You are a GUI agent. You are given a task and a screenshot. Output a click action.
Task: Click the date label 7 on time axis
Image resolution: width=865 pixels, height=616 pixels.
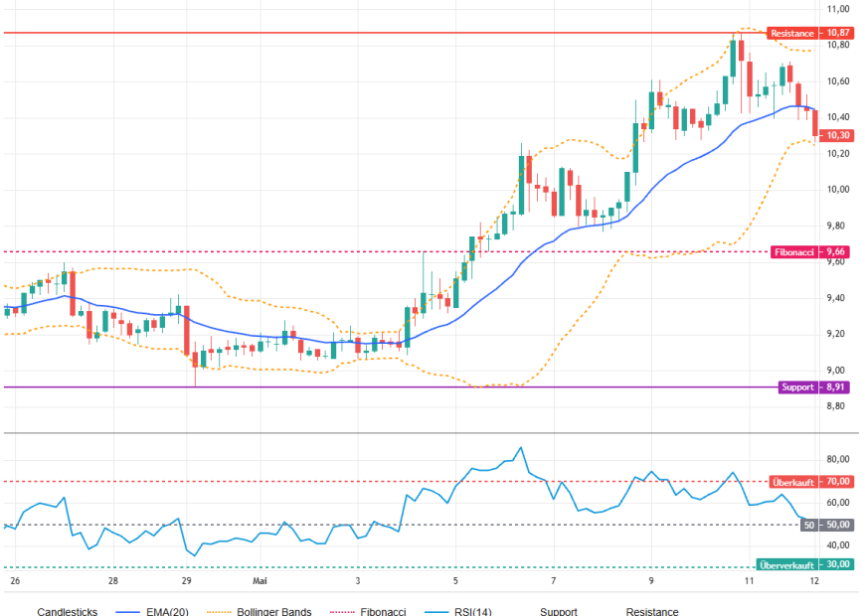pos(554,580)
